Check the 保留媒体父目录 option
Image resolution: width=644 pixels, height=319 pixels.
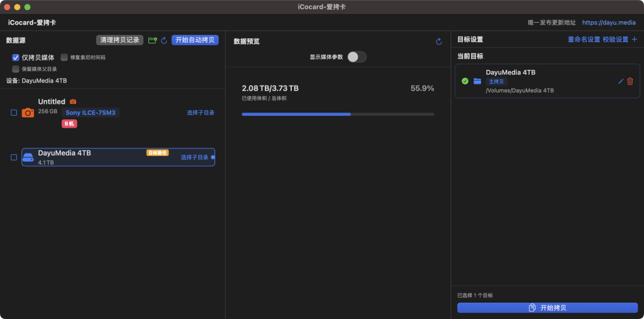click(16, 69)
